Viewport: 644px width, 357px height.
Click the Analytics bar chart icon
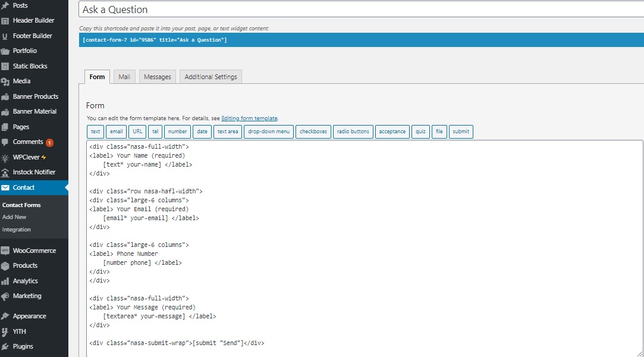[x=5, y=281]
